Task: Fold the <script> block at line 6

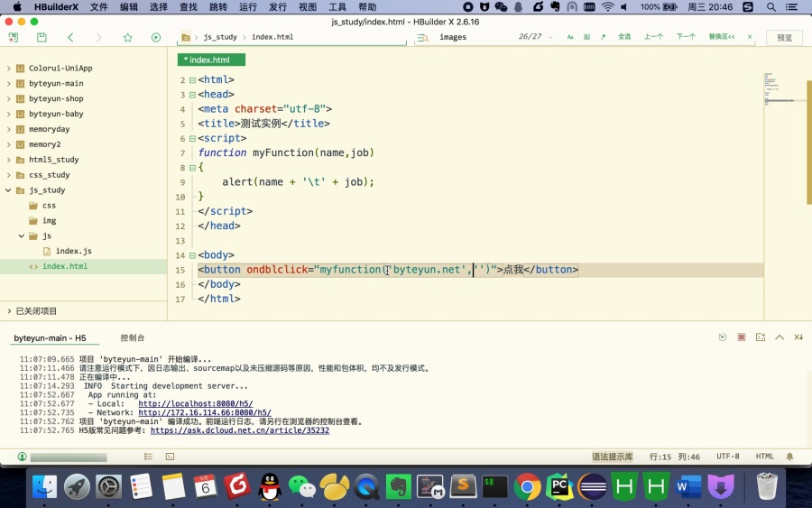Action: click(x=192, y=138)
